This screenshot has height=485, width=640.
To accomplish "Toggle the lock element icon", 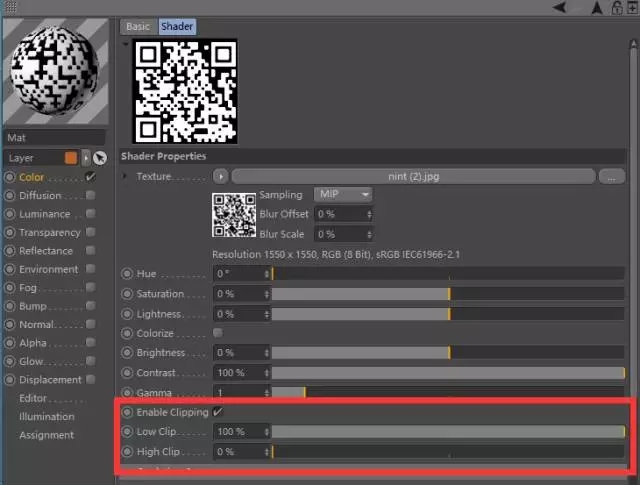I will tap(617, 7).
